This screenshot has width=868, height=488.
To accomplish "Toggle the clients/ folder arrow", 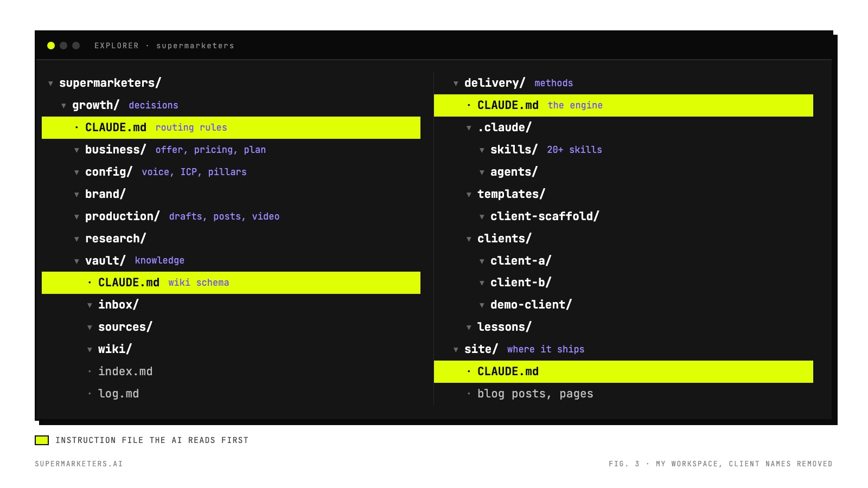I will (469, 239).
